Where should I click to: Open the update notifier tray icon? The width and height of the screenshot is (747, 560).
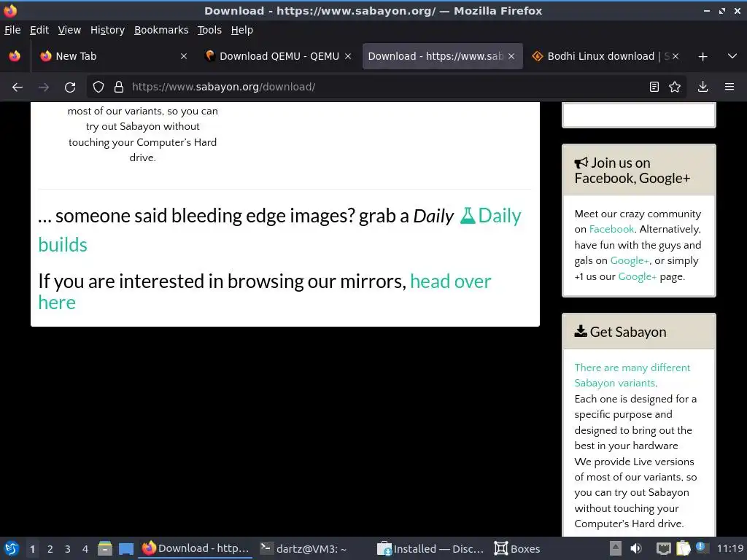coord(701,548)
